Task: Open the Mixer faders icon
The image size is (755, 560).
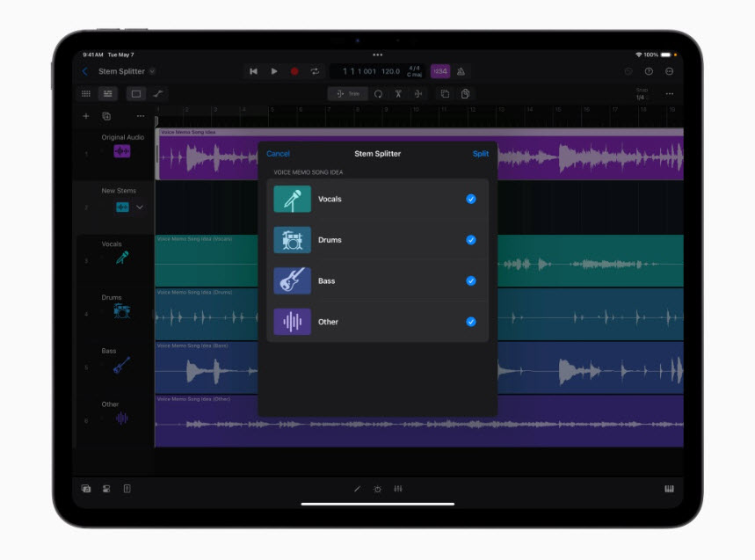Action: tap(398, 489)
